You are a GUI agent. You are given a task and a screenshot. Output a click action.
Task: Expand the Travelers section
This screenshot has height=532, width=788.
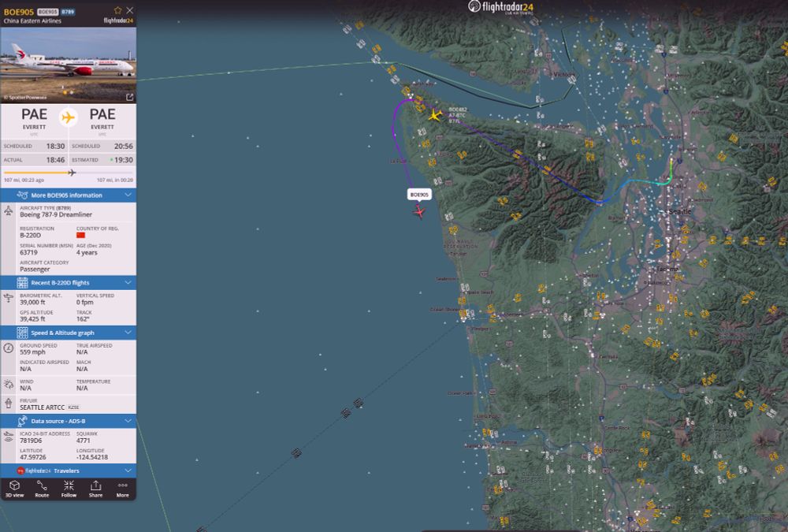[69, 471]
